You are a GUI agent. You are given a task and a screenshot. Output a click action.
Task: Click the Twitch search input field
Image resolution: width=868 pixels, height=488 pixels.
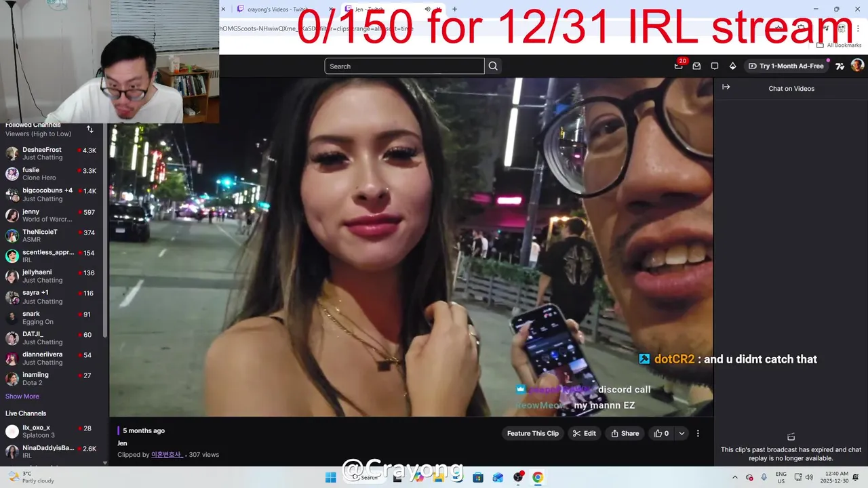coord(404,66)
